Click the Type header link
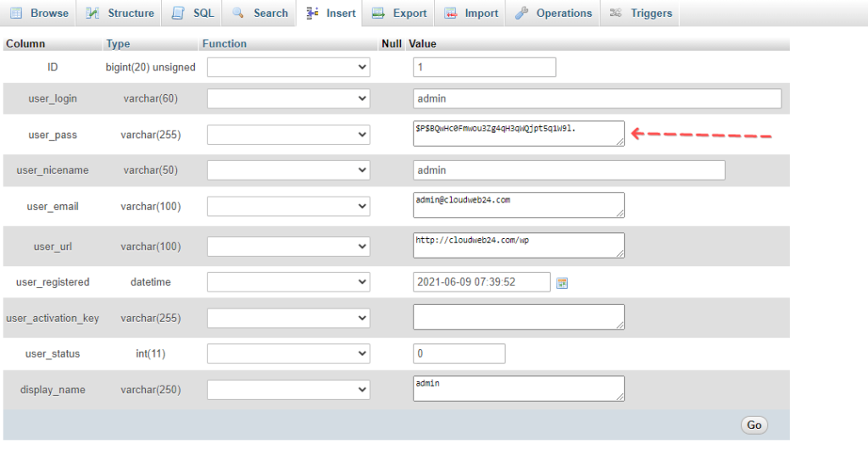868x461 pixels. coord(118,44)
